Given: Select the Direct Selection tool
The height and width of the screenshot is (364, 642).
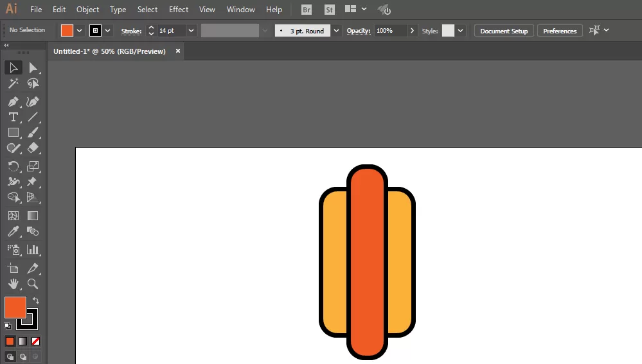Looking at the screenshot, I should pyautogui.click(x=33, y=68).
